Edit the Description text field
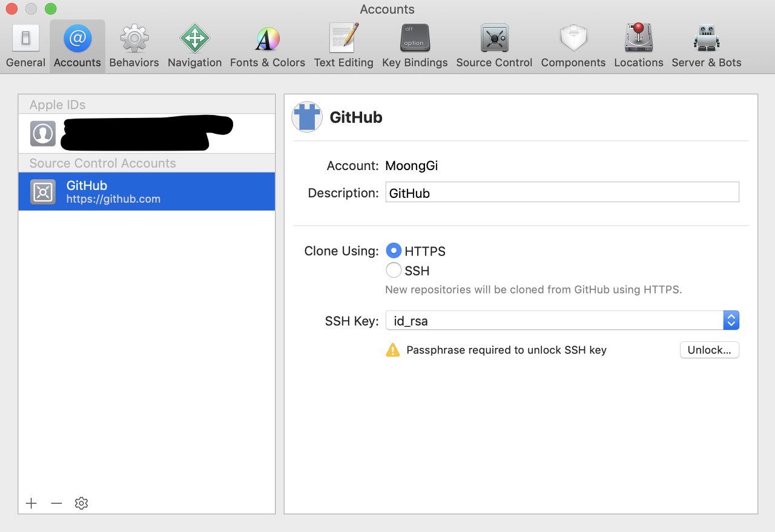Viewport: 775px width, 532px height. [562, 192]
